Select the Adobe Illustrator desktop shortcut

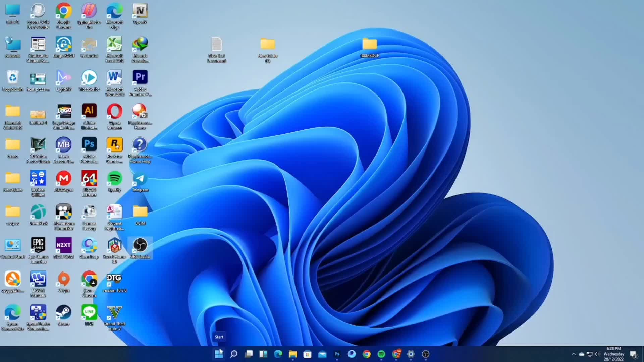coord(89,117)
